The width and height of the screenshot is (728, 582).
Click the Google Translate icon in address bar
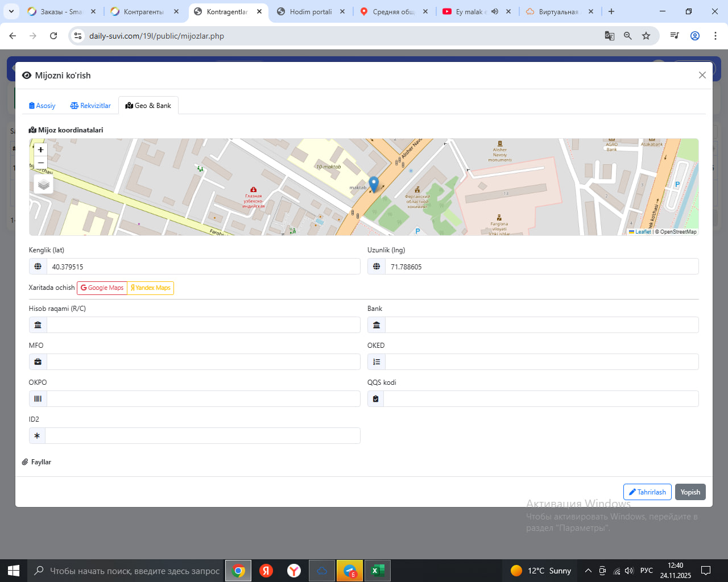pos(609,36)
